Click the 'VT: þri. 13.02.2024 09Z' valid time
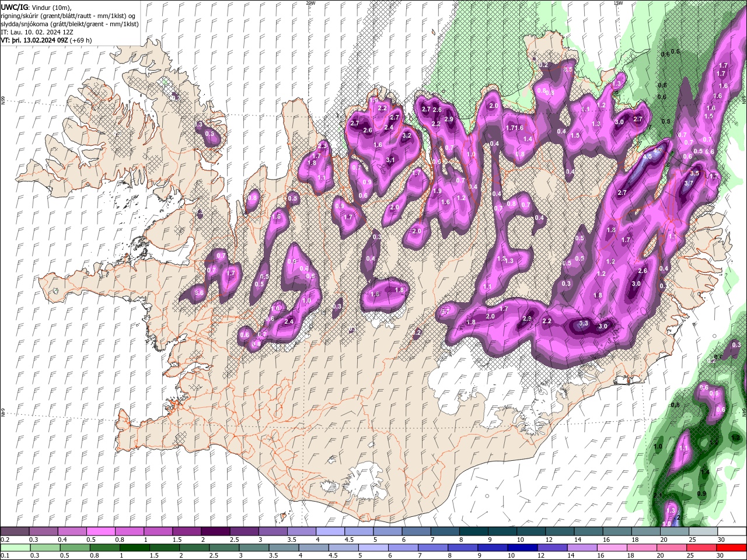Image resolution: width=747 pixels, height=560 pixels. click(34, 40)
